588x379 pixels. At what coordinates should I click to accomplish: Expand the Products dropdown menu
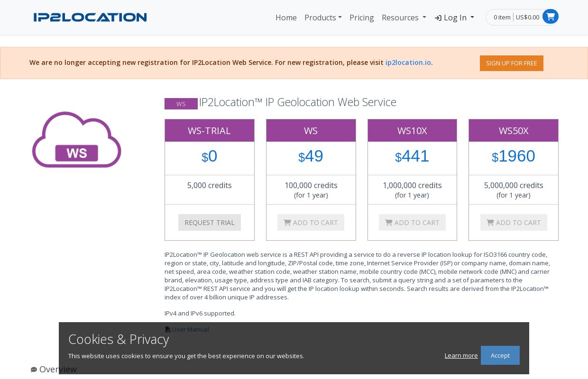[323, 18]
